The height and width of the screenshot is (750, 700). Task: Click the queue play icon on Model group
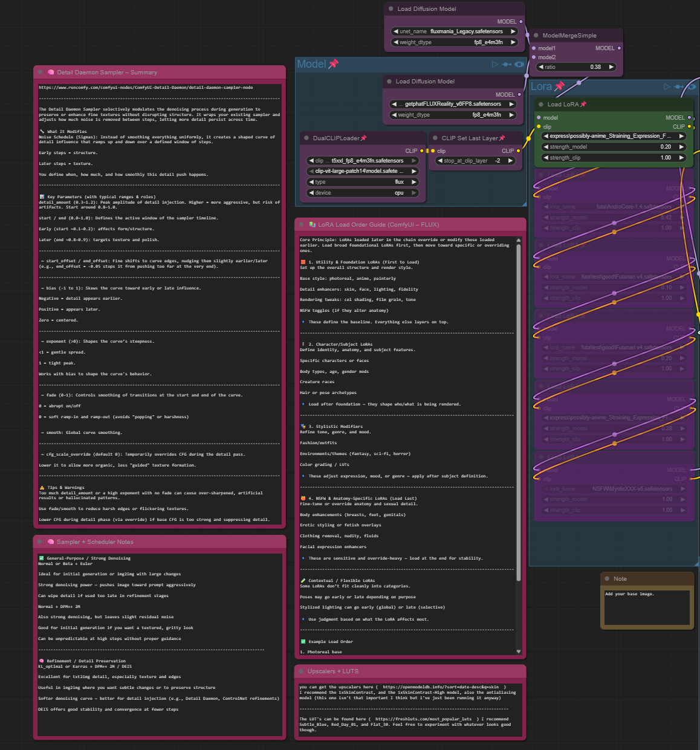[x=495, y=64]
